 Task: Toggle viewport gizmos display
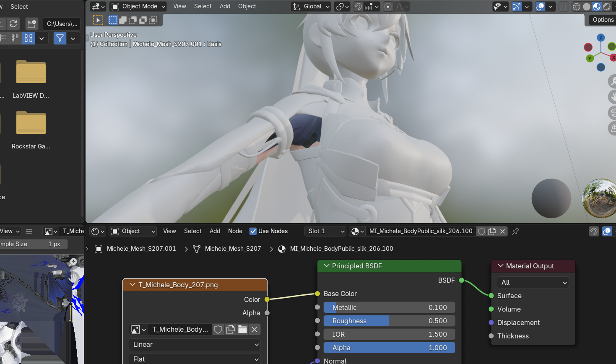tap(517, 7)
